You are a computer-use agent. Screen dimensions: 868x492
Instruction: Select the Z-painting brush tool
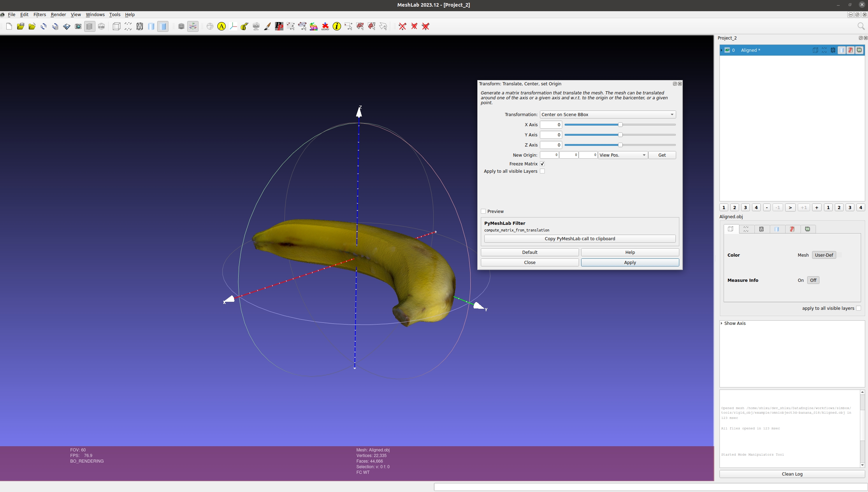[268, 26]
